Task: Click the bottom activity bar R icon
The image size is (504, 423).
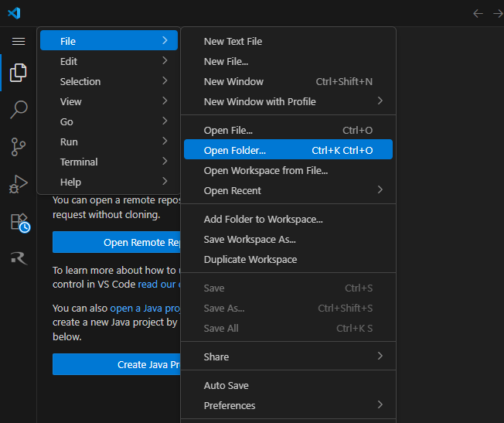Action: pyautogui.click(x=19, y=258)
